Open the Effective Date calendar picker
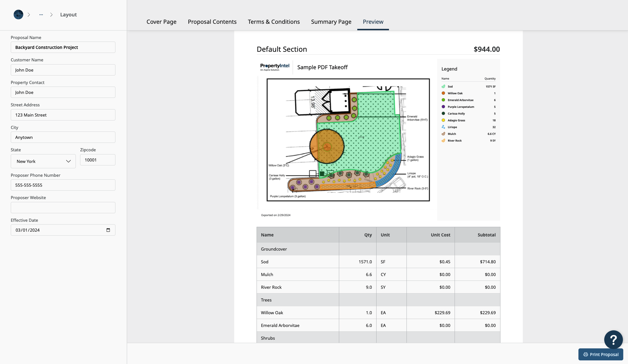The height and width of the screenshot is (364, 628). [108, 230]
